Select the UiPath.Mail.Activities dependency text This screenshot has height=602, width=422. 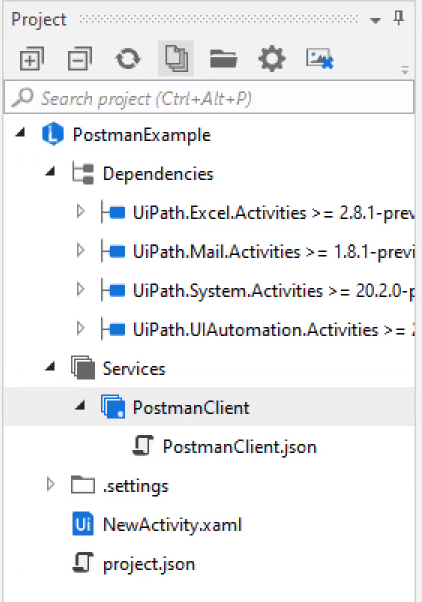point(273,252)
